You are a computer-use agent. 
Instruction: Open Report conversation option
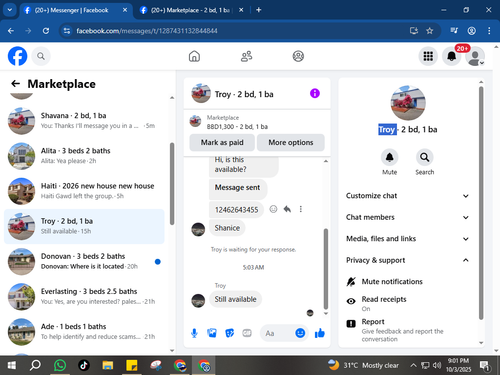point(409,330)
